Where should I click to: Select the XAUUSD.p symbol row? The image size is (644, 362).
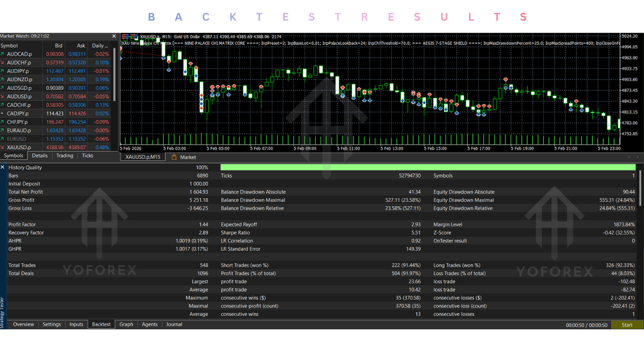point(56,147)
